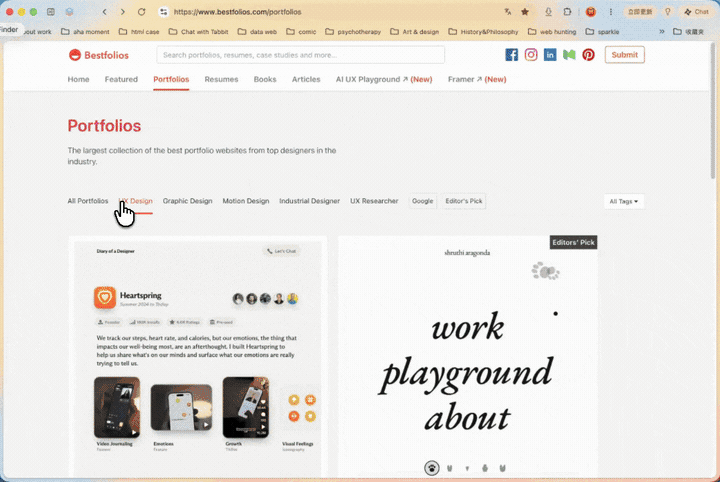Open the shruthi aragonda portfolio thumbnail

[468, 357]
